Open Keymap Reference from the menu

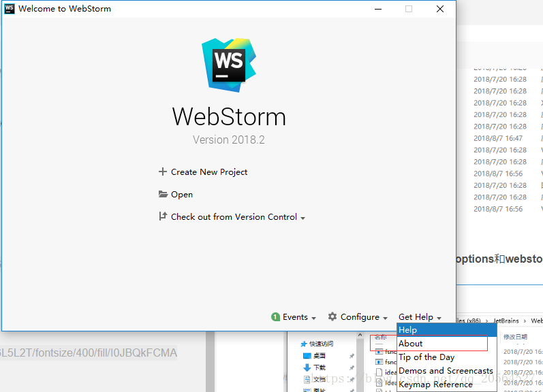pos(447,385)
